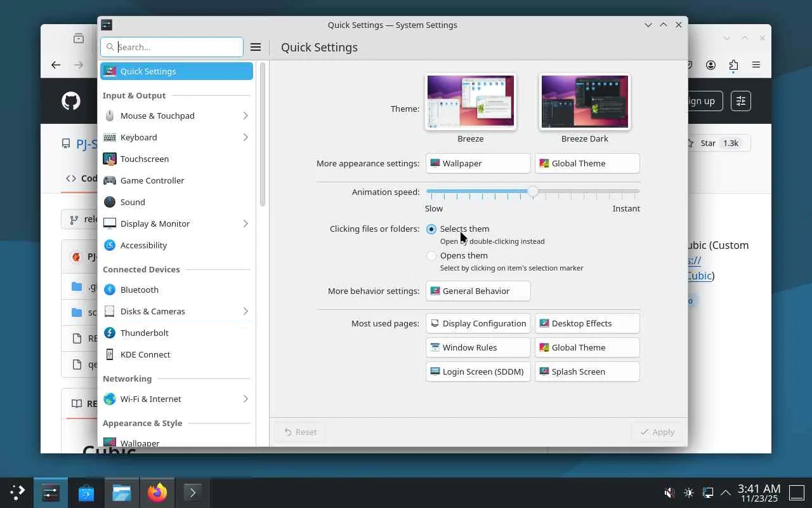Image resolution: width=812 pixels, height=508 pixels.
Task: Click the Mouse & Touchpad icon in sidebar
Action: (x=110, y=116)
